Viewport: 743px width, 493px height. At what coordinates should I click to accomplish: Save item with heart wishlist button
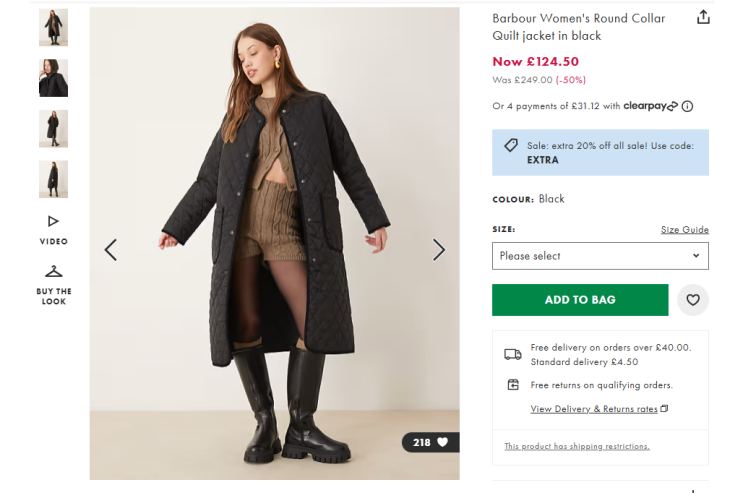[692, 300]
